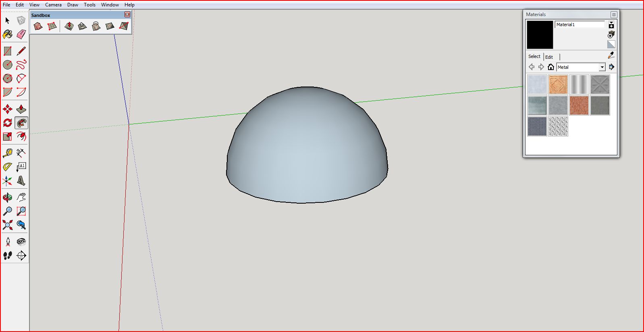
Task: Select the red pencil Line tool
Action: (21, 51)
